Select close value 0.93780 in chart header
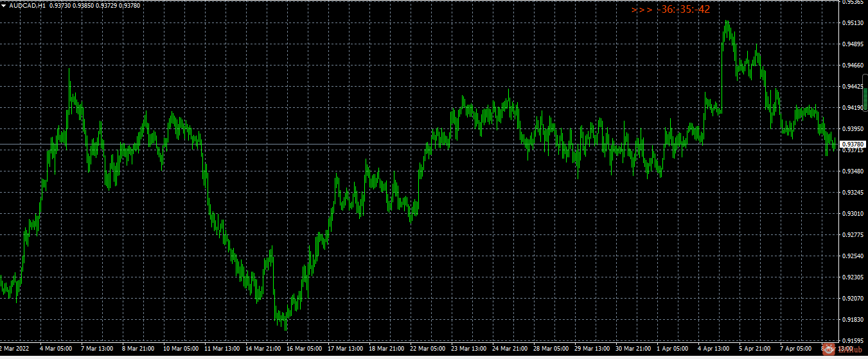This screenshot has height=359, width=868. coord(130,5)
